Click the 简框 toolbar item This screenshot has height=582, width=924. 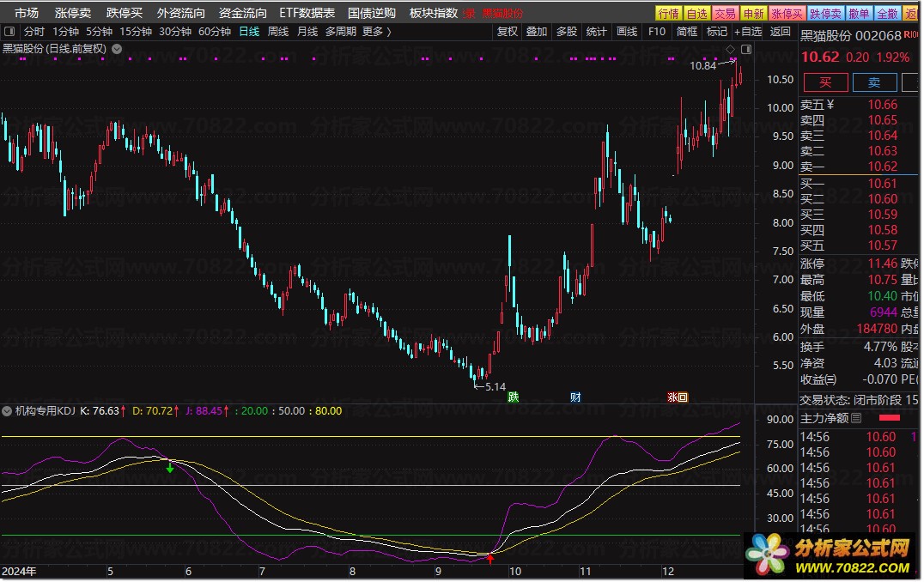pyautogui.click(x=686, y=31)
